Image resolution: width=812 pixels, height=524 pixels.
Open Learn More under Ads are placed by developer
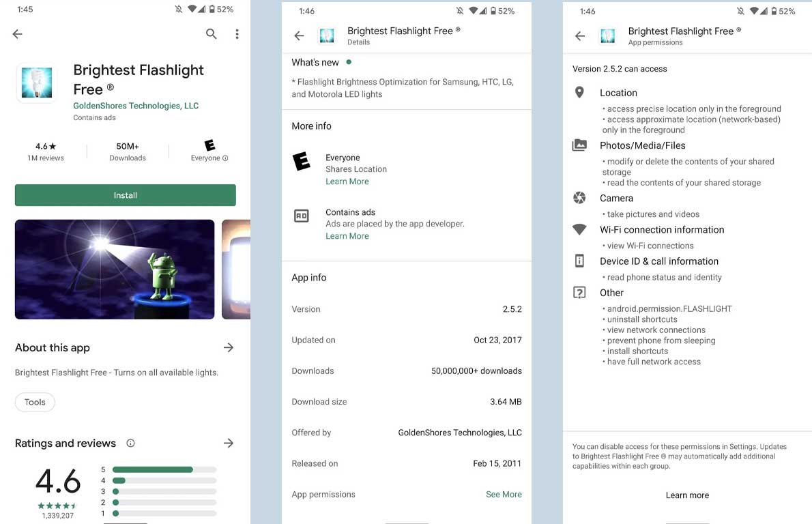pyautogui.click(x=347, y=236)
